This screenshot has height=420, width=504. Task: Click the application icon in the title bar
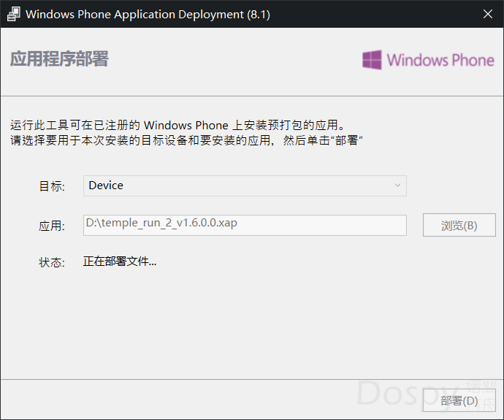click(x=12, y=15)
